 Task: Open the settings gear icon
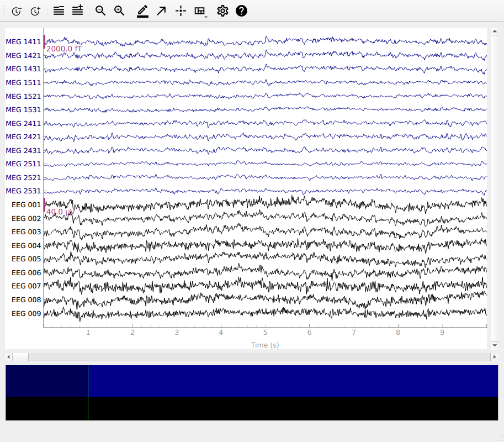(x=222, y=11)
